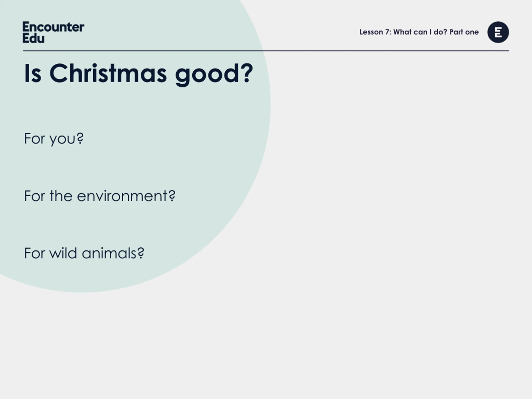
Task: Click the word 'animals?' in the list
Action: coord(113,253)
